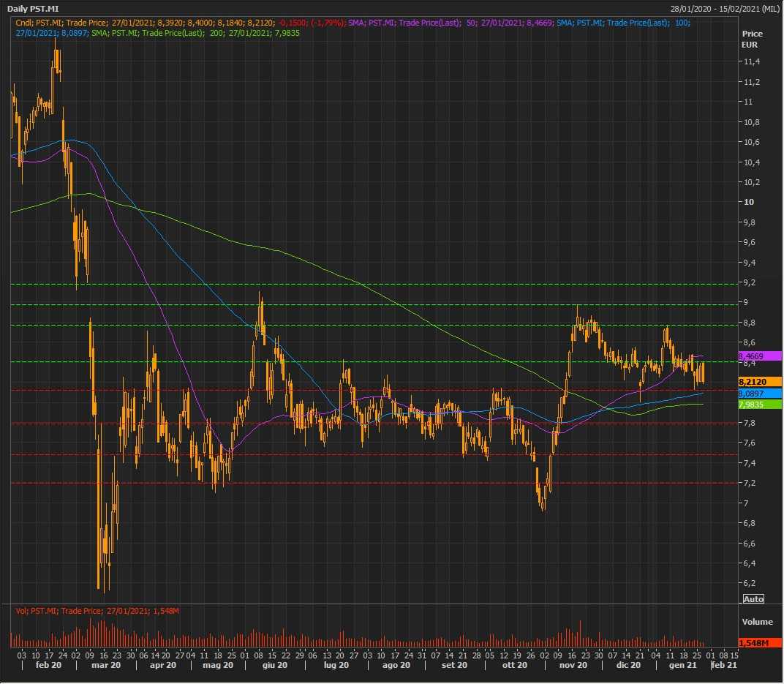Click the mar 20 month label on time axis
This screenshot has width=784, height=684.
coord(106,665)
